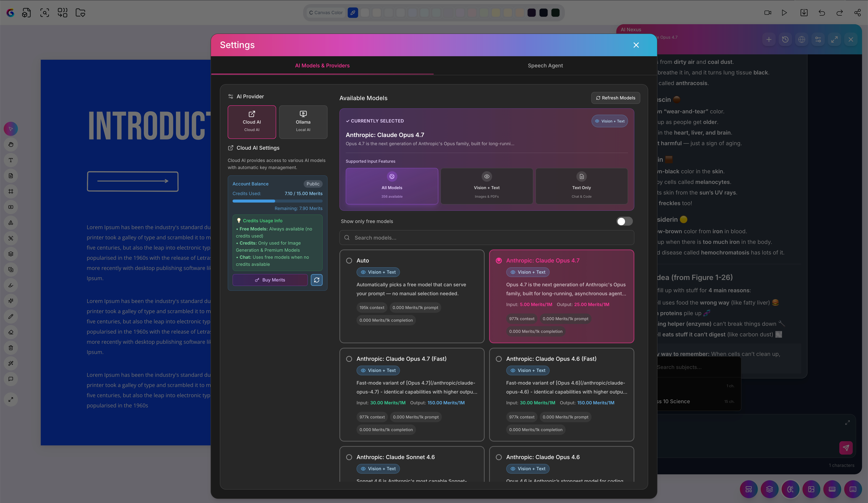This screenshot has width=868, height=503.
Task: Switch to AI Models & Providers tab
Action: click(322, 65)
